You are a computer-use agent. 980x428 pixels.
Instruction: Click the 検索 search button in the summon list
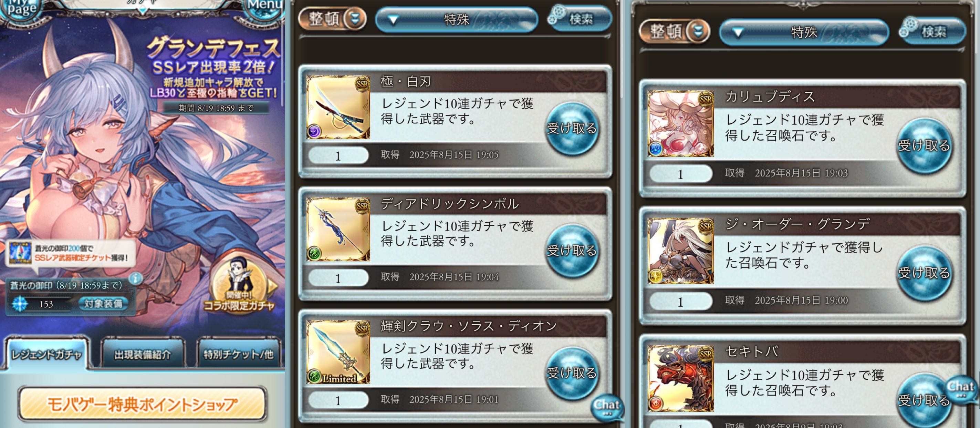(x=933, y=31)
